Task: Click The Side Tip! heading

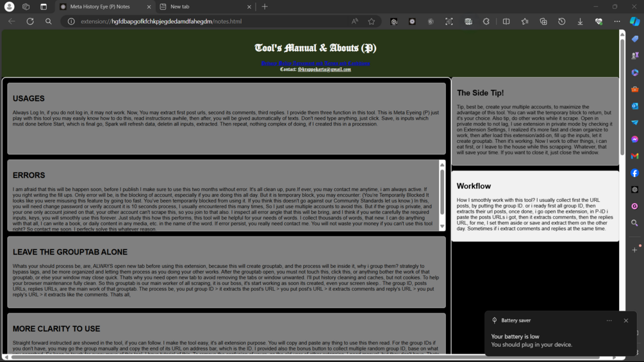Action: [x=480, y=93]
